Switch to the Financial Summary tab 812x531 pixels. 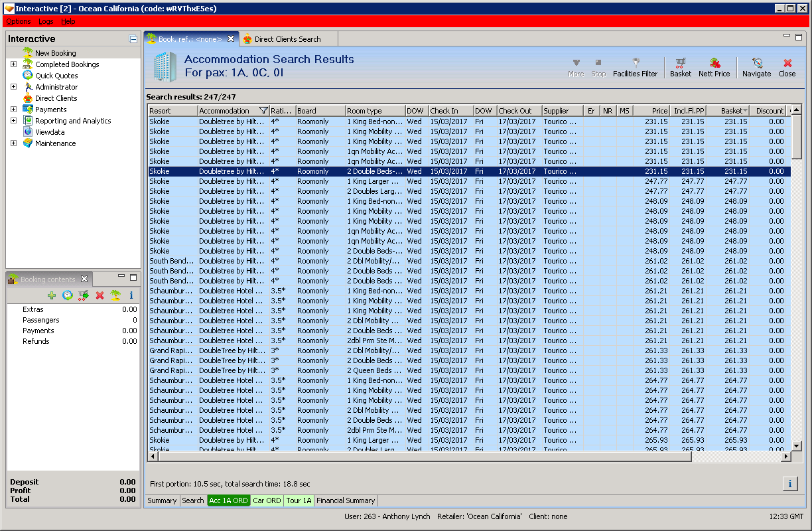pos(346,500)
